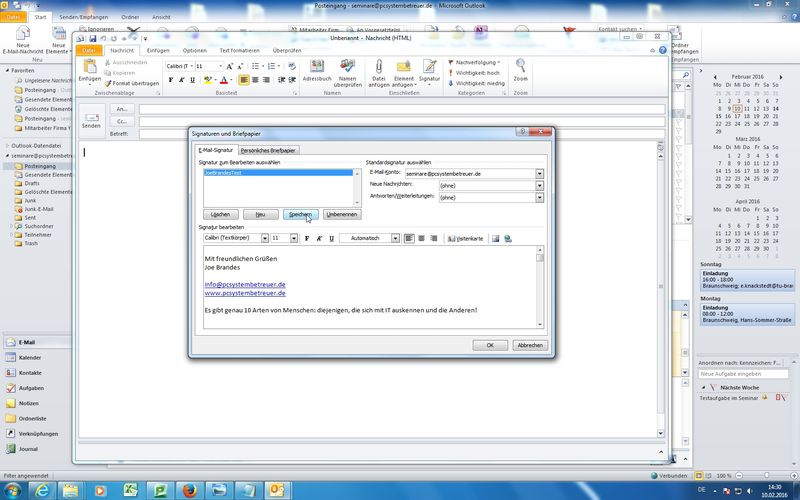Screen dimensions: 800x500
Task: Insert a hyperlink into the signature
Action: [x=508, y=238]
